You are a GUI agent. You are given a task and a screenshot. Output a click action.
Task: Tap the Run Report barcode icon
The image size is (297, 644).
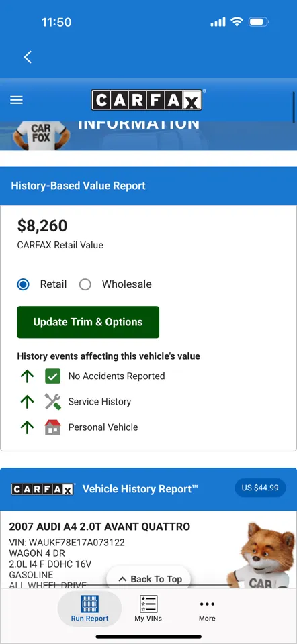coord(89,604)
